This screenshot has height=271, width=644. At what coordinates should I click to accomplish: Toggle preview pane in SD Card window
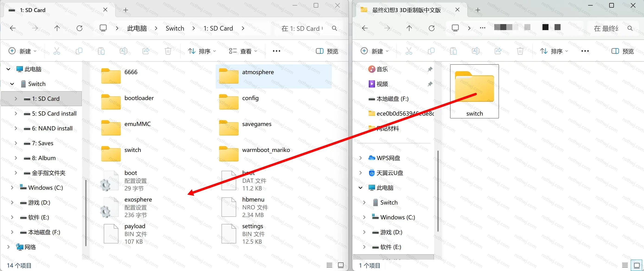[327, 51]
